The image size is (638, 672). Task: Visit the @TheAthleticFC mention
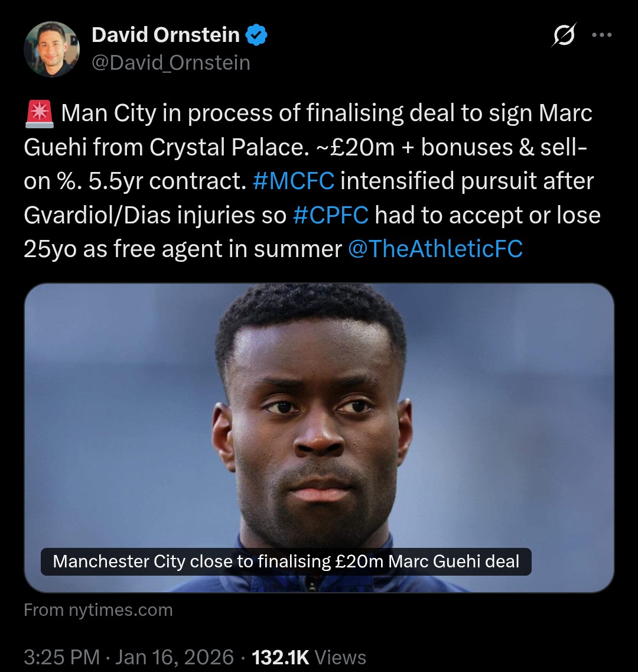click(435, 249)
